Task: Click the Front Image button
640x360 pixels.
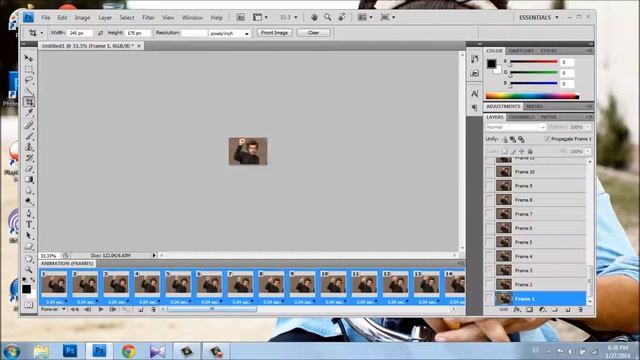Action: tap(274, 33)
